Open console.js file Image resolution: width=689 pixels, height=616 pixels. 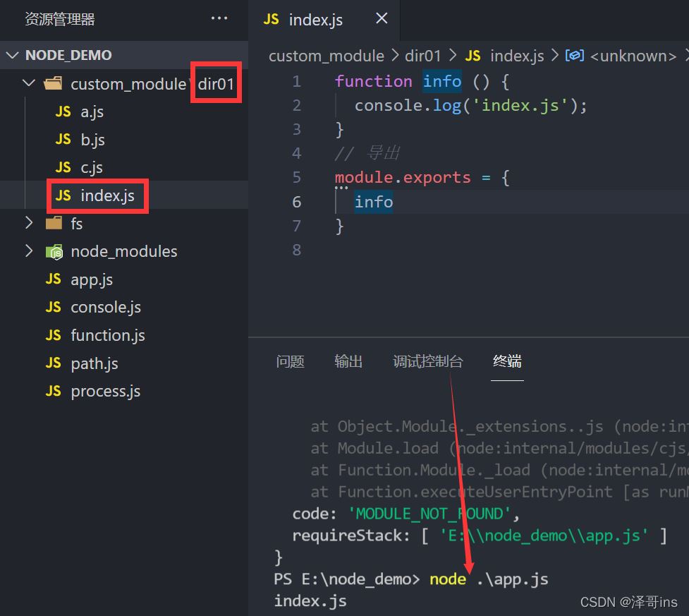pos(106,308)
